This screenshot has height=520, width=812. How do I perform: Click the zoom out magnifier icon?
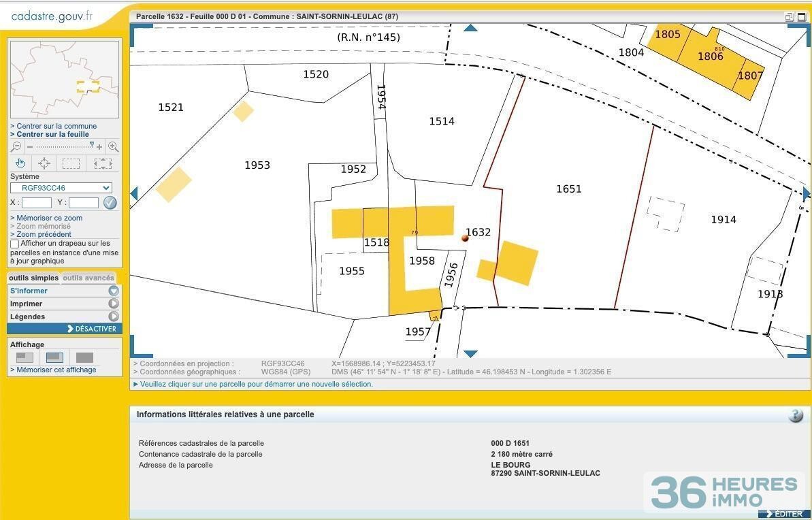tap(16, 147)
